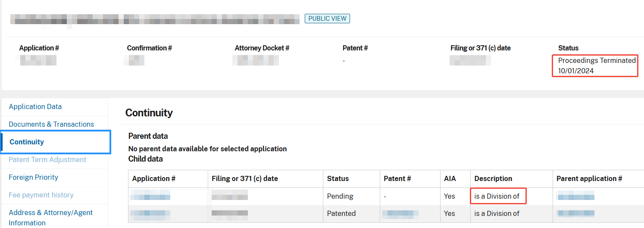Open the Patented child application number link
The height and width of the screenshot is (228, 644).
(x=150, y=213)
